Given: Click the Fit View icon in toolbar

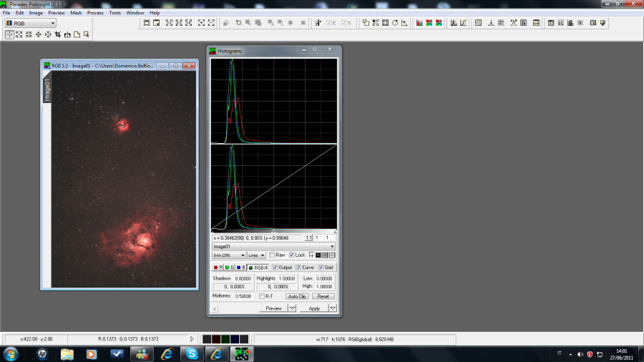Looking at the screenshot, I should (147, 23).
